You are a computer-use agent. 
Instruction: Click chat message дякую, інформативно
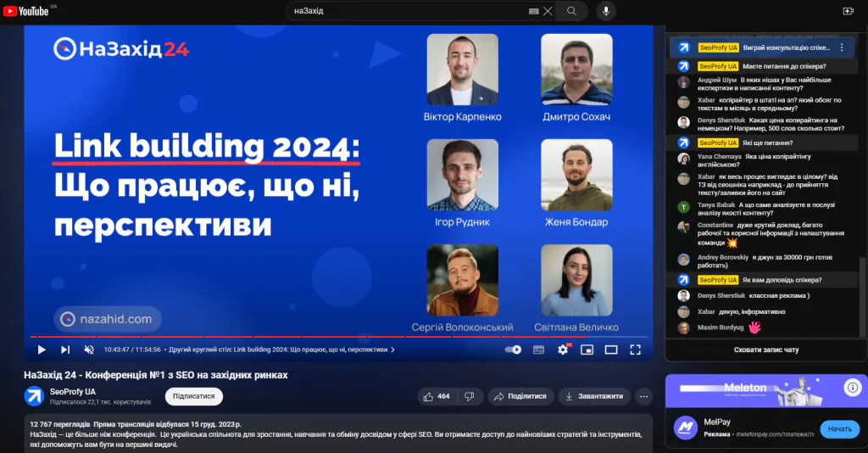click(752, 312)
